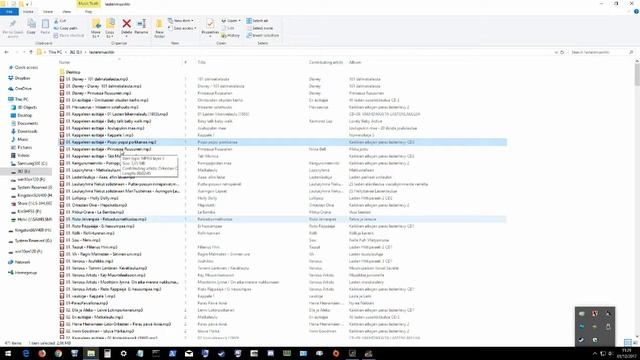Screen dimensions: 640x360
Task: Click This PC in the address breadcrumb
Action: [55, 52]
